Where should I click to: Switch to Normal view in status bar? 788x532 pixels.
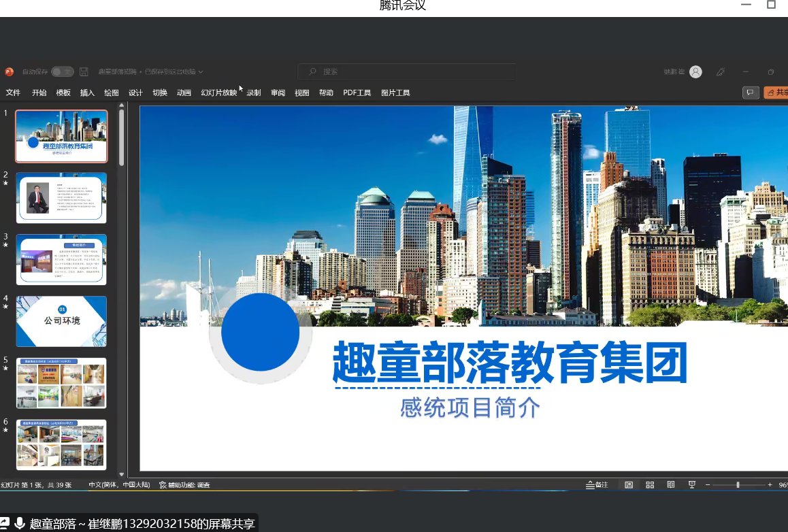coord(629,484)
